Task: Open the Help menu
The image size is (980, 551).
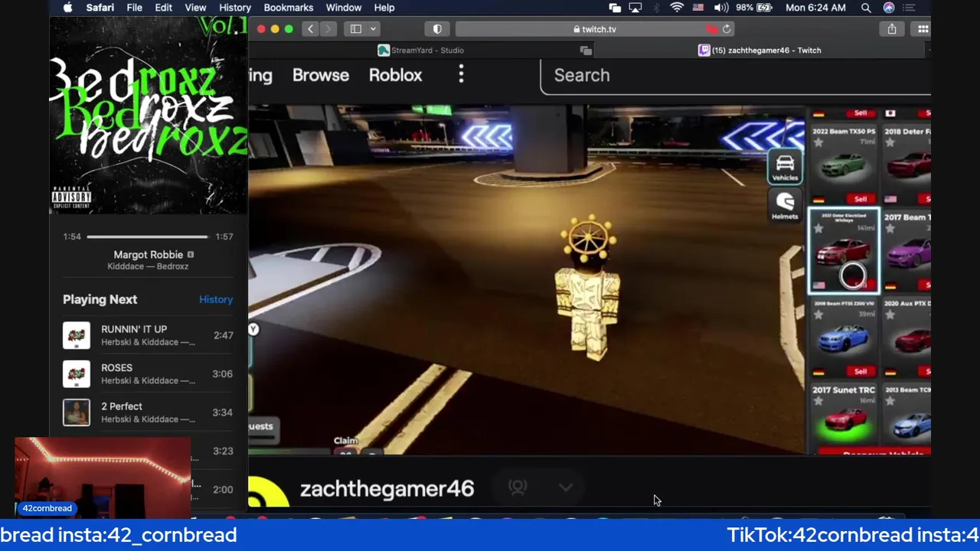Action: pyautogui.click(x=384, y=8)
